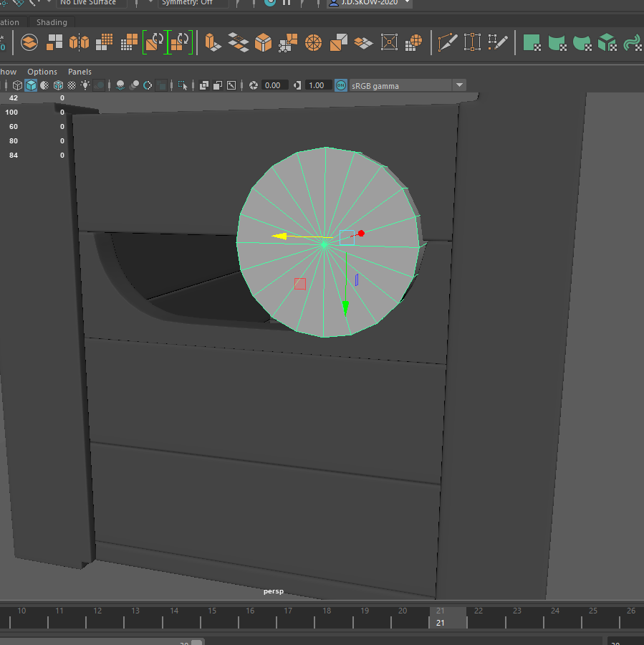Open the UV Editor checker-sphere icon
Viewport: 644px width, 645px height.
[414, 42]
